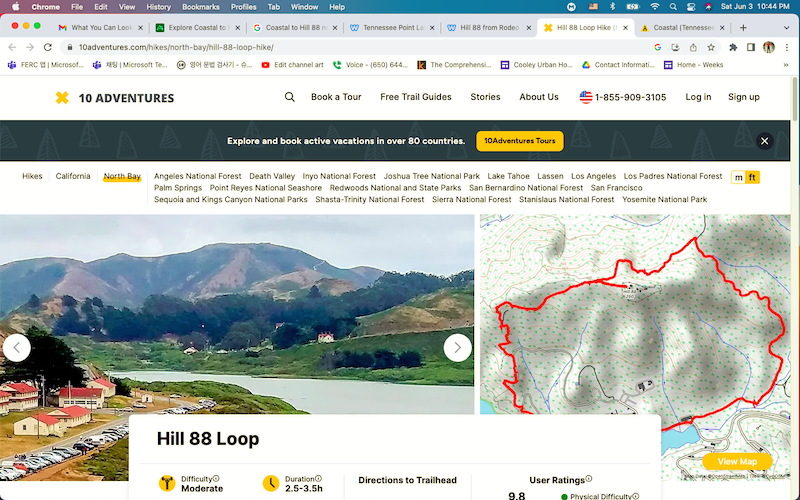Screen dimensions: 800x500
Task: Click Log in link
Action: click(x=698, y=97)
